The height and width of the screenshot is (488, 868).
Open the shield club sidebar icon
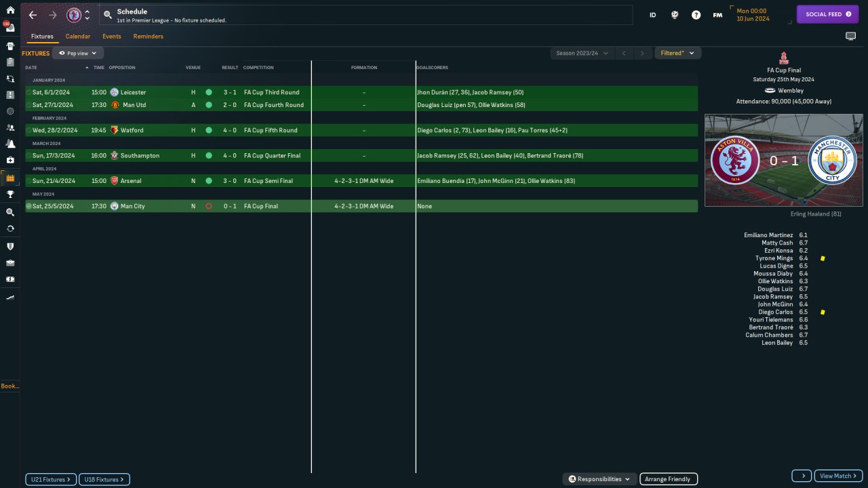tap(10, 246)
